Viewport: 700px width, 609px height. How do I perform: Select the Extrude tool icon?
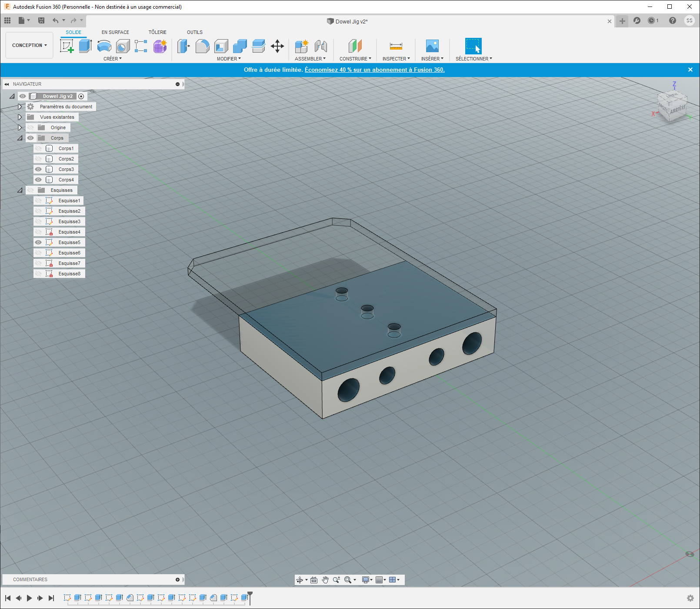(85, 46)
